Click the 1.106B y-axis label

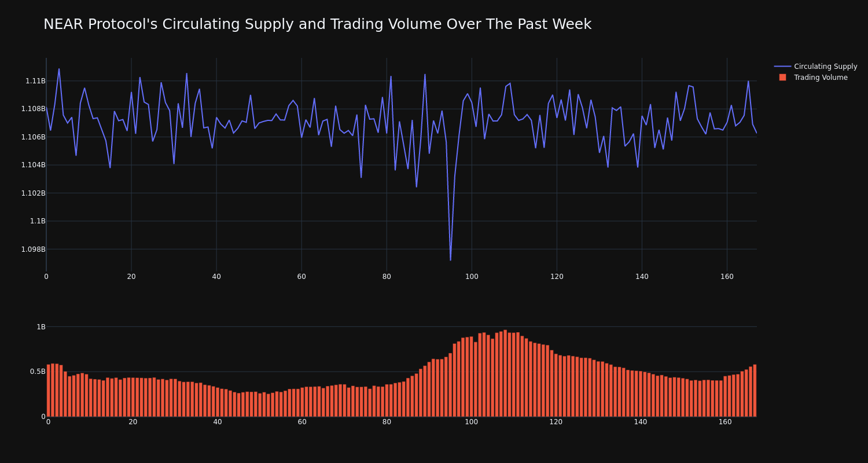33,137
